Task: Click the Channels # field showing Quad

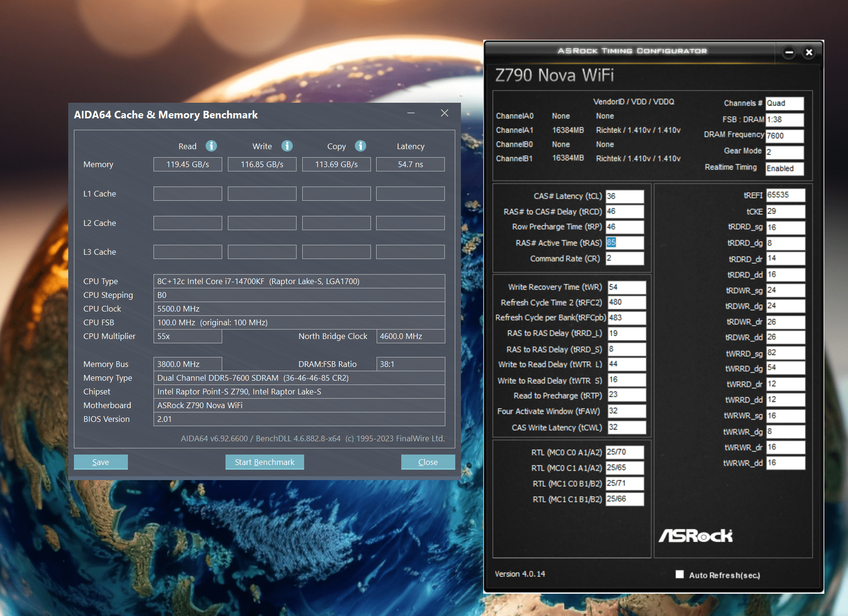Action: (785, 103)
